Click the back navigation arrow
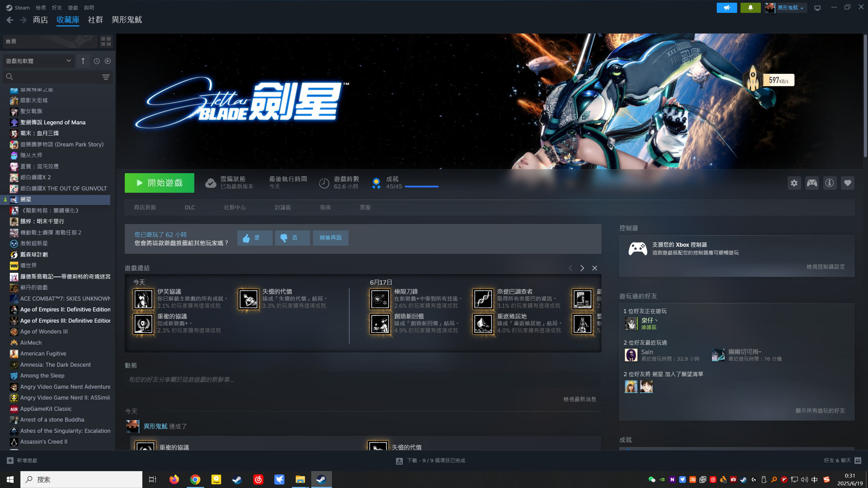This screenshot has width=868, height=488. pos(10,20)
